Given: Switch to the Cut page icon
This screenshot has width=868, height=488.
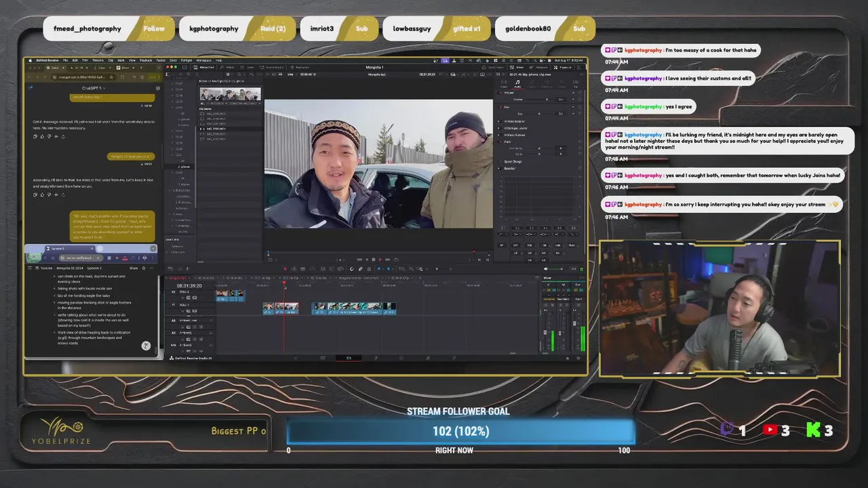Looking at the screenshot, I should (x=323, y=357).
